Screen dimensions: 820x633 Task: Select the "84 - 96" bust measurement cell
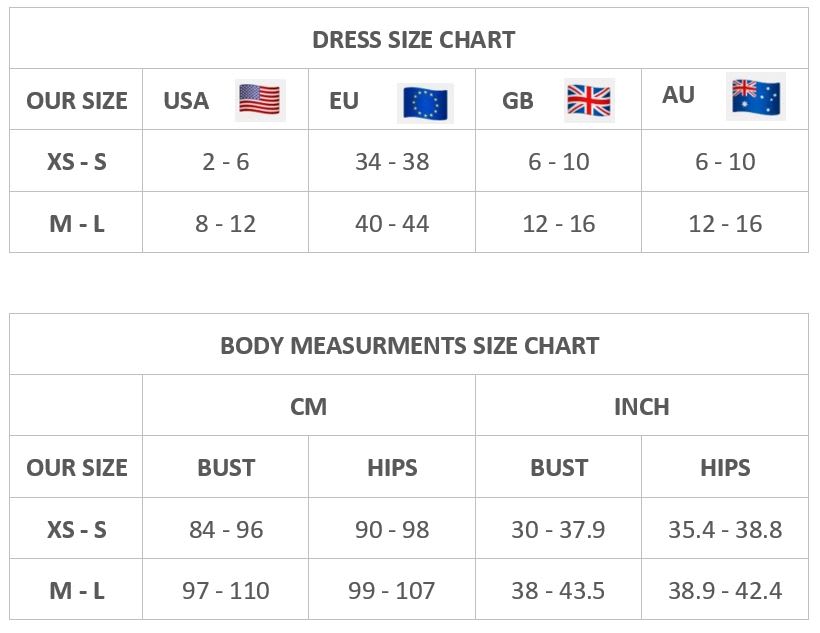225,529
